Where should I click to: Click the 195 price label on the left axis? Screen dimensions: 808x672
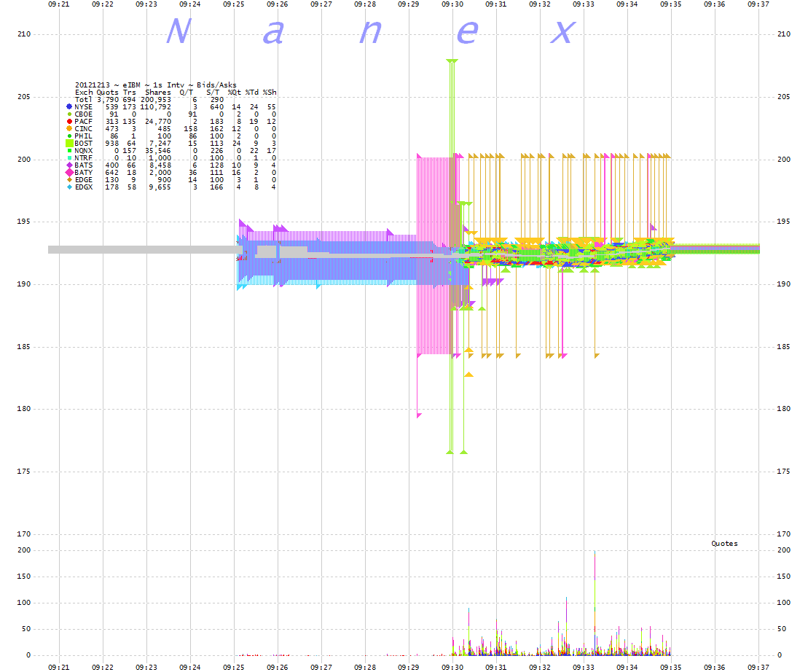[24, 221]
